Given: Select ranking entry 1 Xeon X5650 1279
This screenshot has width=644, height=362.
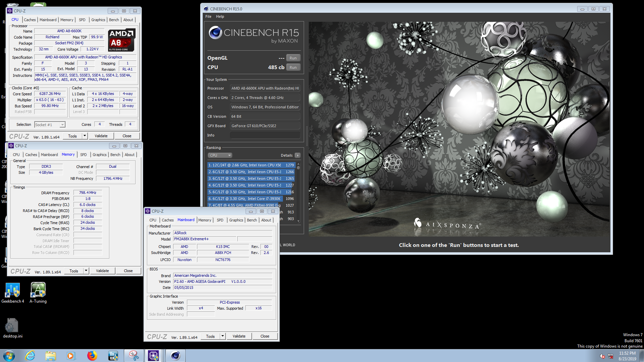Looking at the screenshot, I should [x=251, y=165].
